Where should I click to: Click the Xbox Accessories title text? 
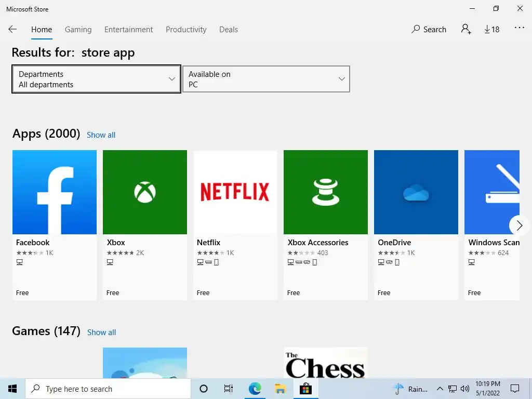[x=318, y=243]
